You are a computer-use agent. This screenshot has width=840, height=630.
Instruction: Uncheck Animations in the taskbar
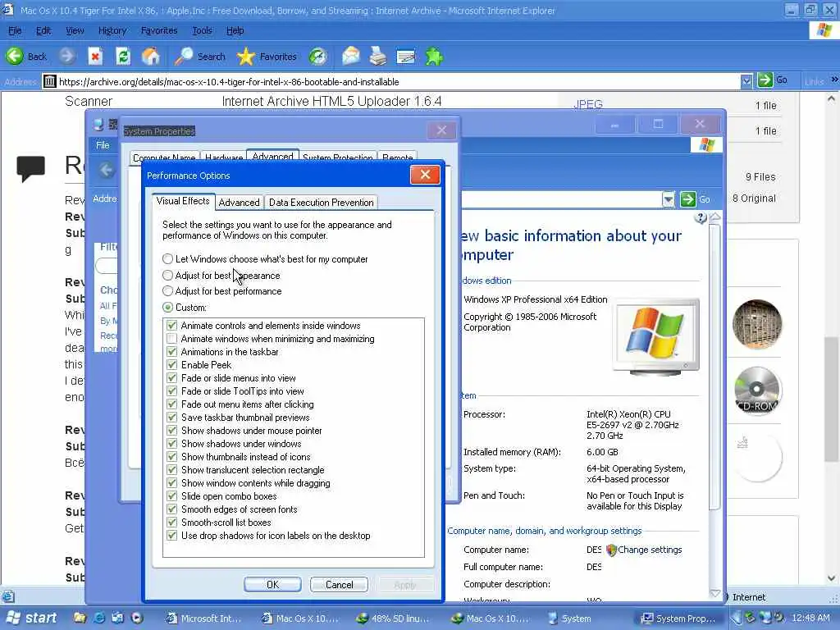(172, 351)
